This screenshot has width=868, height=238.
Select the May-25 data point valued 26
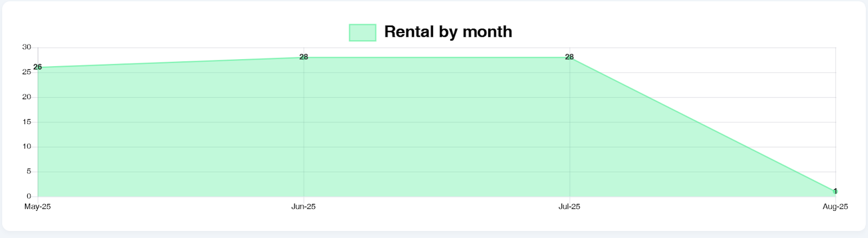pyautogui.click(x=37, y=68)
